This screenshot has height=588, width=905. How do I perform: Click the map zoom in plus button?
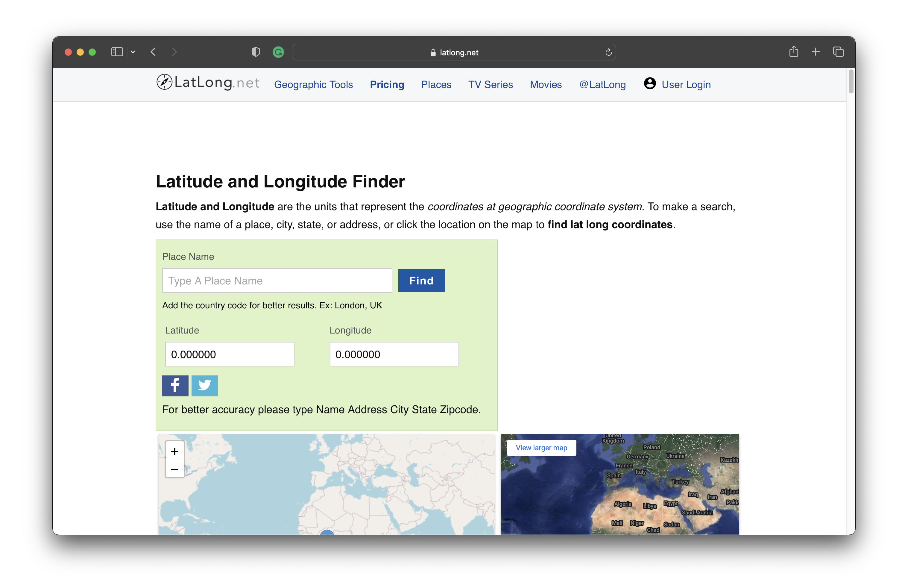(174, 451)
